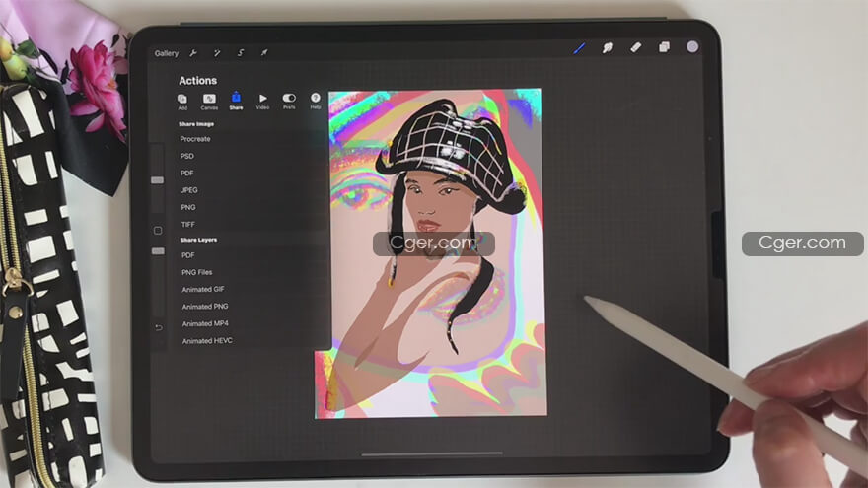Share image as TIFF

(188, 225)
